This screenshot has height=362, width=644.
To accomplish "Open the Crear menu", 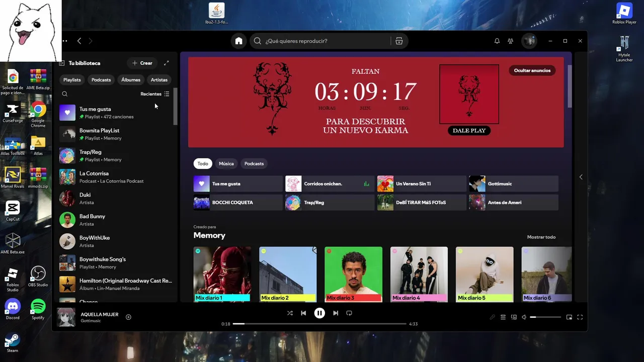I will (142, 63).
